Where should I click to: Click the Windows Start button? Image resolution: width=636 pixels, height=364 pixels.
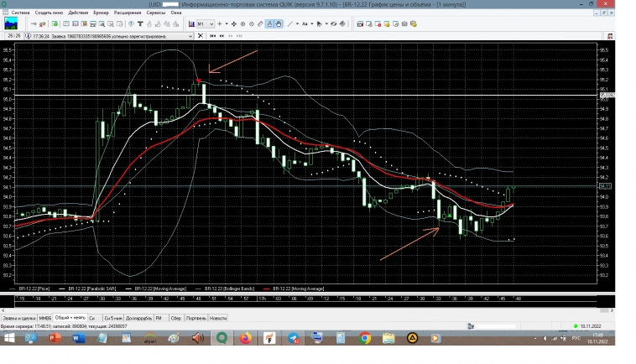tap(8, 338)
